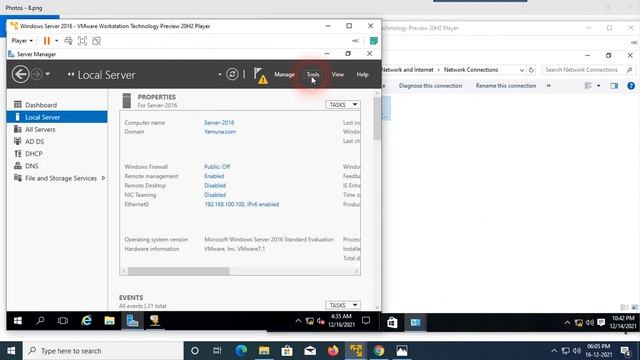Open address bar dropdown in Network Connections
The height and width of the screenshot is (360, 640).
[x=521, y=70]
